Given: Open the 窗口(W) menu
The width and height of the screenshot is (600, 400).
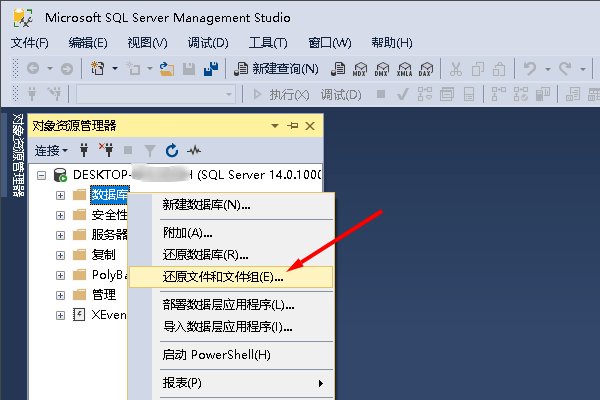Looking at the screenshot, I should tap(329, 42).
